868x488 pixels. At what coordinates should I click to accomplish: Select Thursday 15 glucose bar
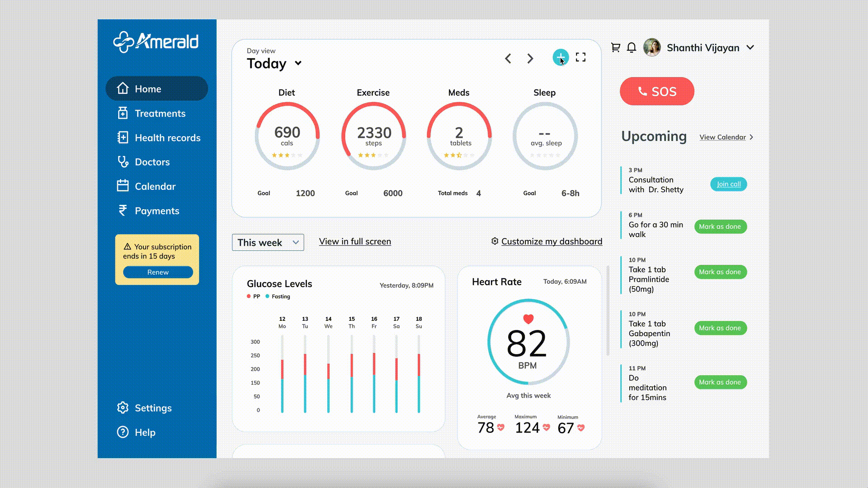(352, 374)
